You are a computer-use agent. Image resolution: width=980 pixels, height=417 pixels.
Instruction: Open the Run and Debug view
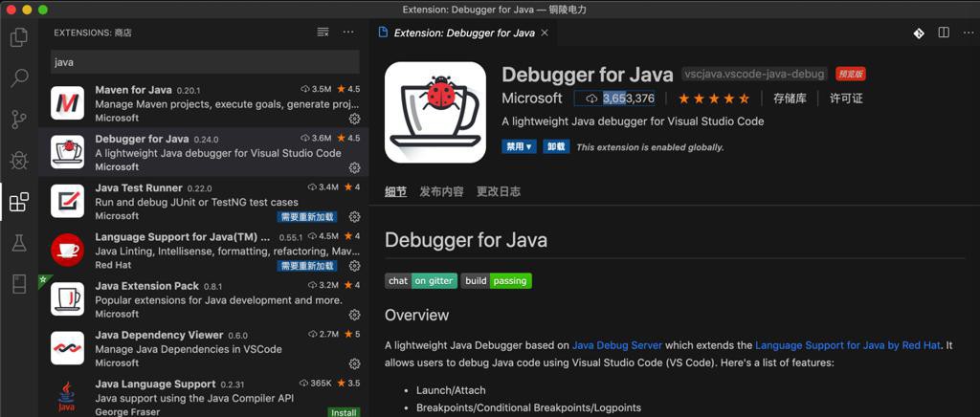click(19, 161)
